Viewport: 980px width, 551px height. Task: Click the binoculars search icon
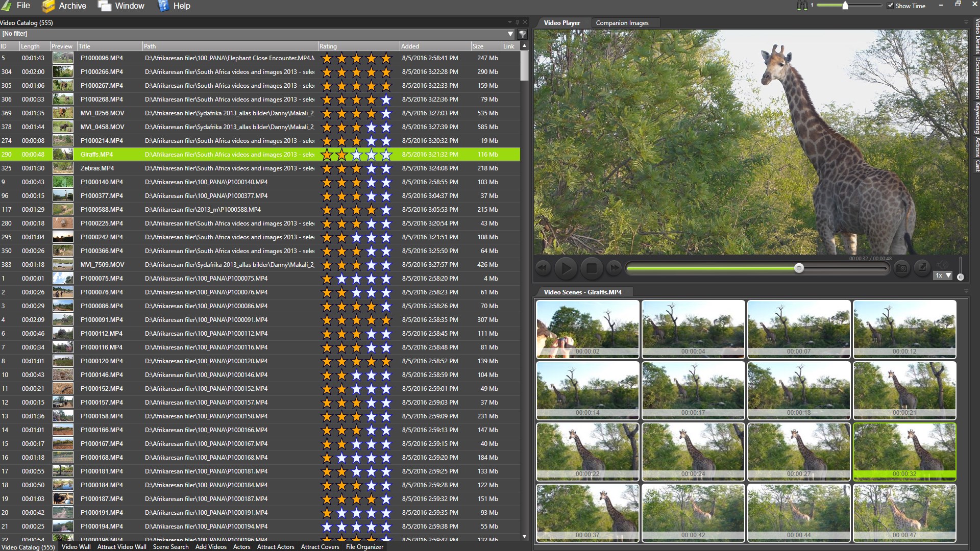click(802, 6)
